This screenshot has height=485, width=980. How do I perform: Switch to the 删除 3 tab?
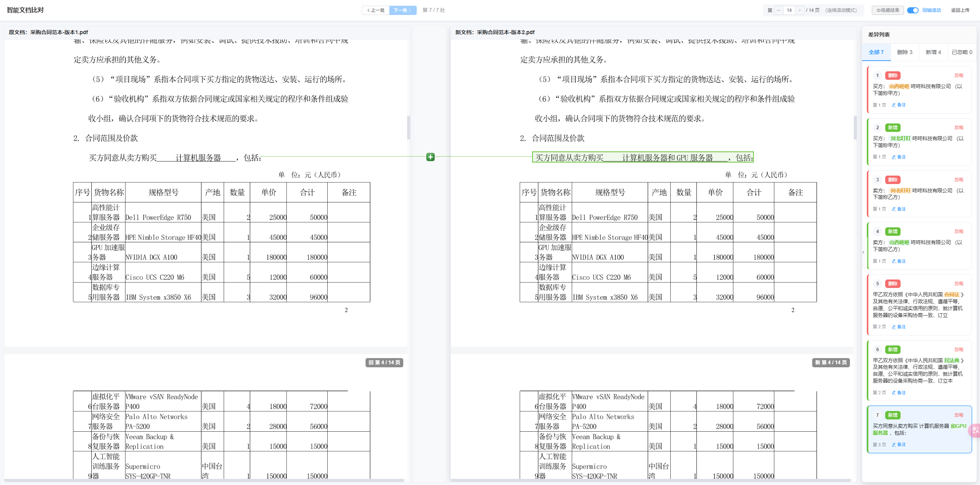coord(904,52)
